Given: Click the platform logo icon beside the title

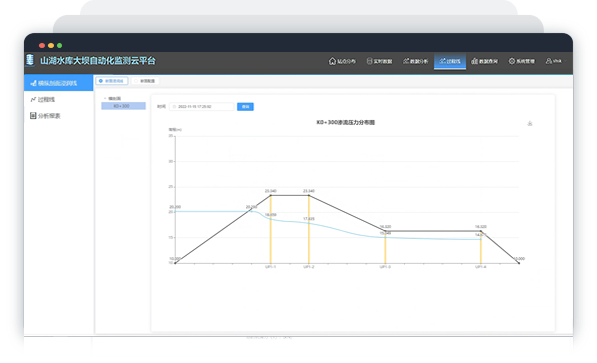Looking at the screenshot, I should coord(30,60).
